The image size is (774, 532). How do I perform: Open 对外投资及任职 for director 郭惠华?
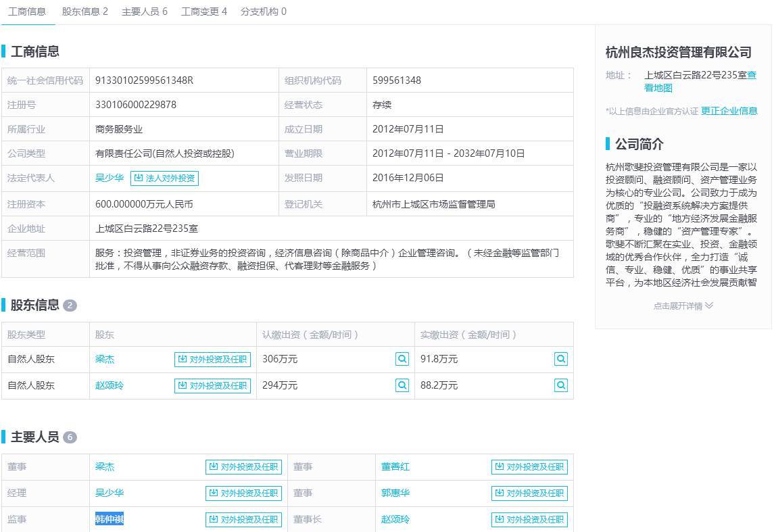[529, 493]
